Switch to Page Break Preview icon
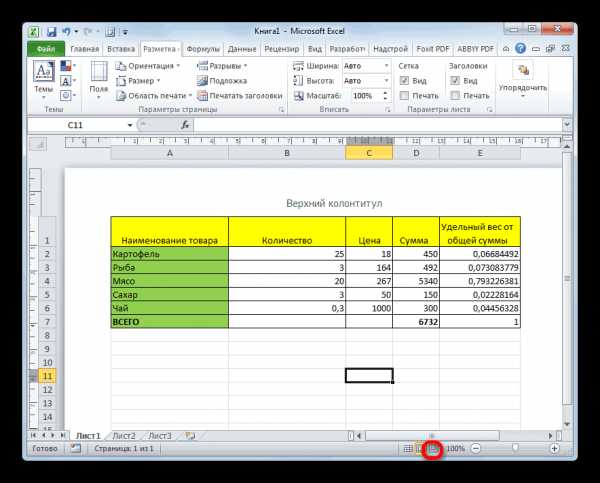The image size is (600, 483). pyautogui.click(x=433, y=449)
